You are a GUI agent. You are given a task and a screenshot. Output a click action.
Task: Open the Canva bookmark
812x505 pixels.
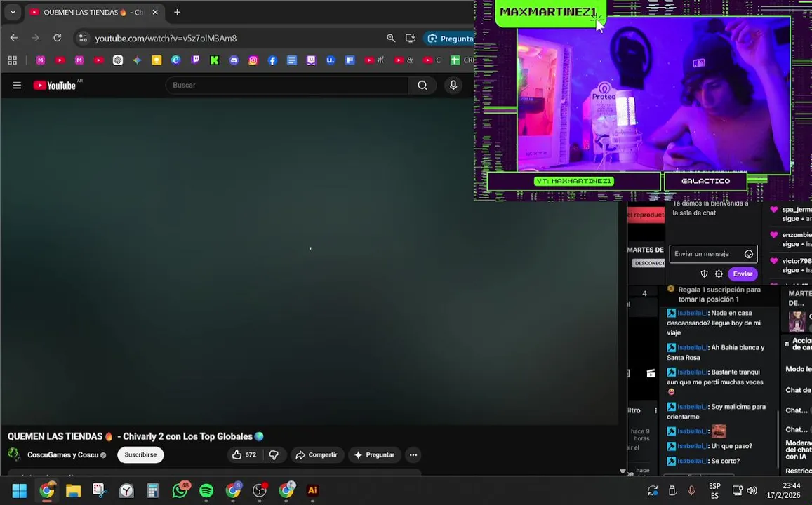[x=175, y=60]
